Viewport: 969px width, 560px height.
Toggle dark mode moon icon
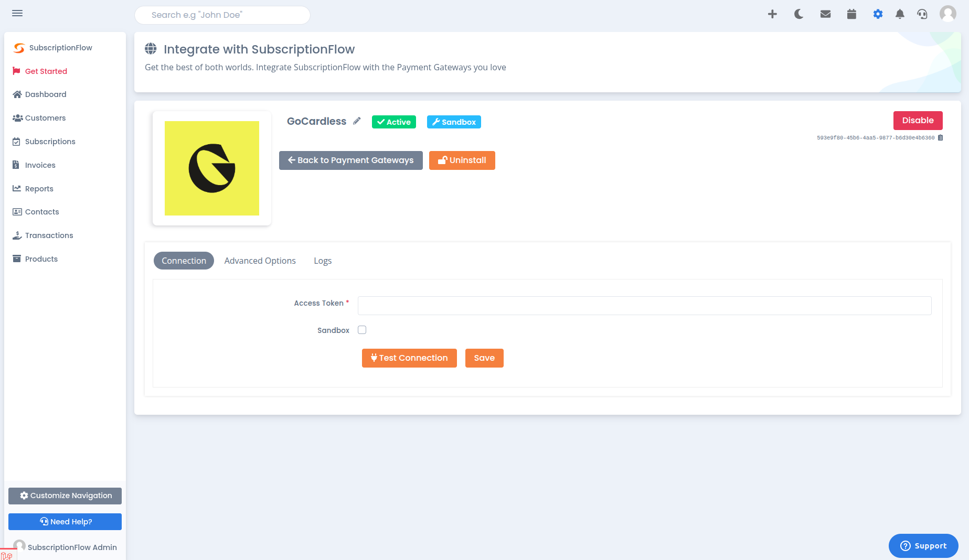click(x=798, y=14)
